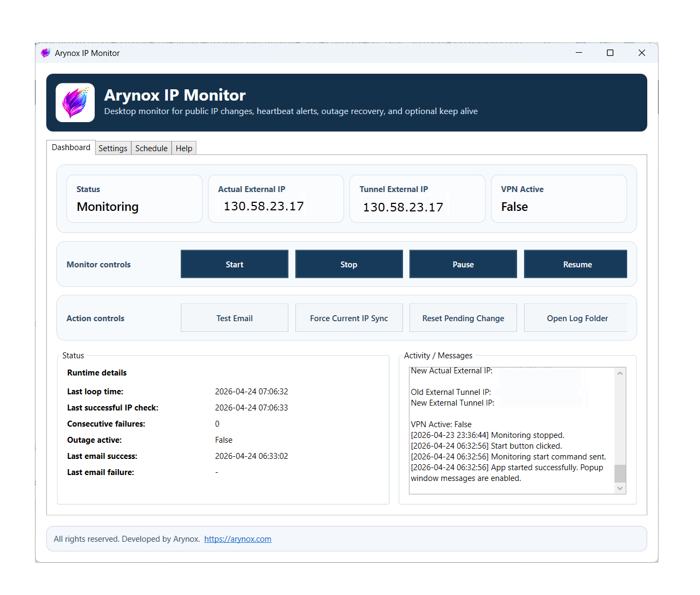Open the arynox.com website link
This screenshot has height=595, width=700.
click(237, 539)
